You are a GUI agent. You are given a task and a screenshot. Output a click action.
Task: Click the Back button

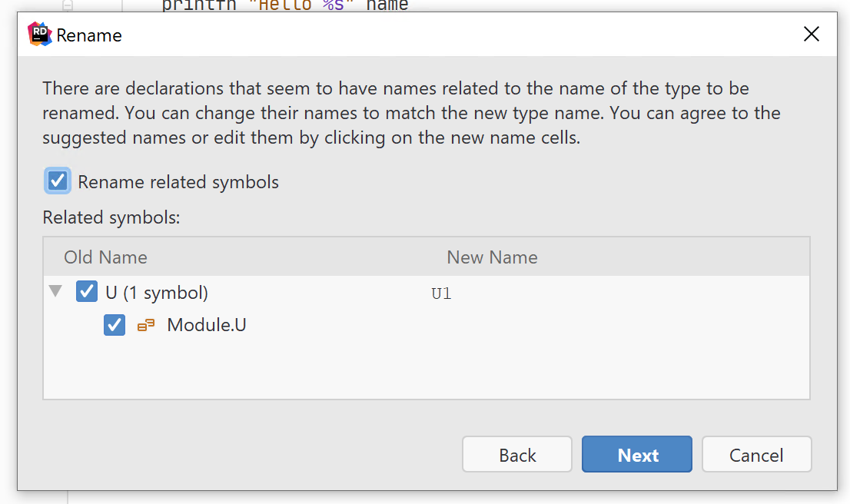coord(516,454)
